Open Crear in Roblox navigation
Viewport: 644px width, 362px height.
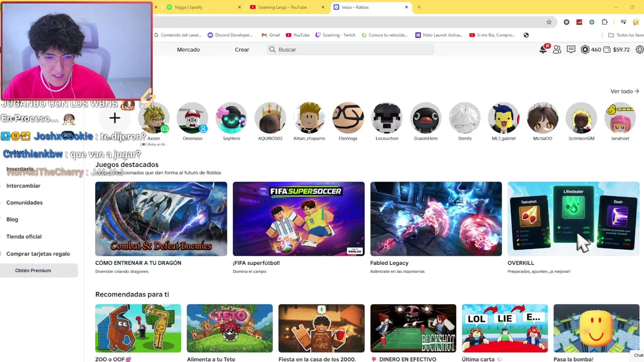coord(242,50)
